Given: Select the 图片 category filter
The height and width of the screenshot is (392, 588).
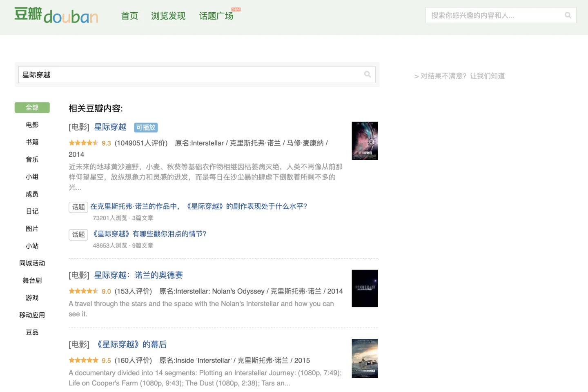Looking at the screenshot, I should coord(32,229).
